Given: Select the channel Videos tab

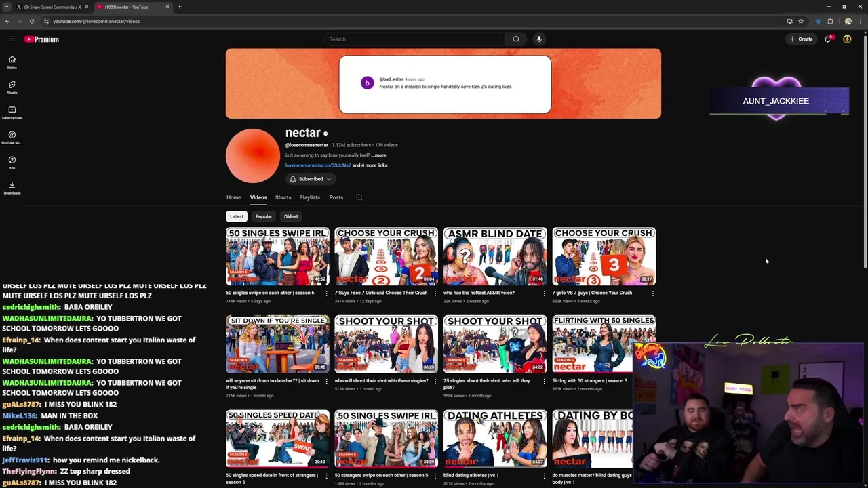Looking at the screenshot, I should coord(258,197).
